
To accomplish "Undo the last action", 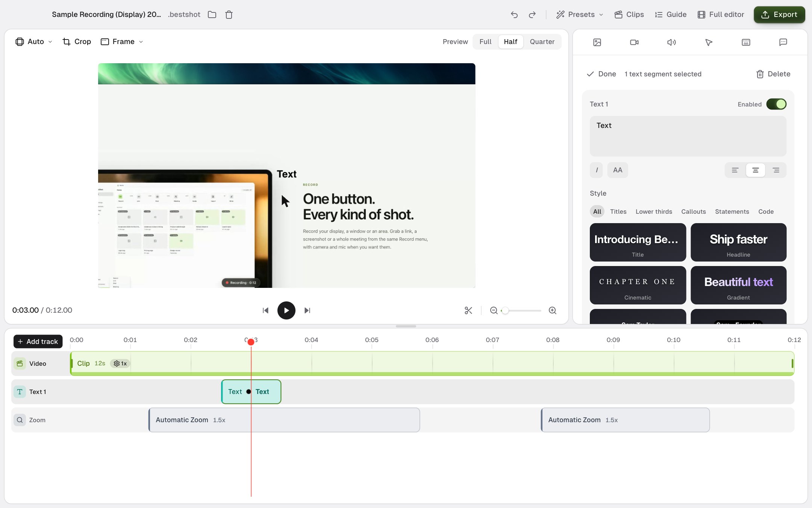I will point(514,15).
